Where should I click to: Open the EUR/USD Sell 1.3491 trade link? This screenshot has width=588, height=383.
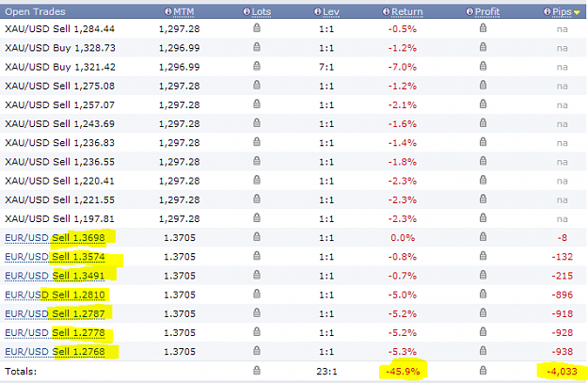click(x=55, y=276)
